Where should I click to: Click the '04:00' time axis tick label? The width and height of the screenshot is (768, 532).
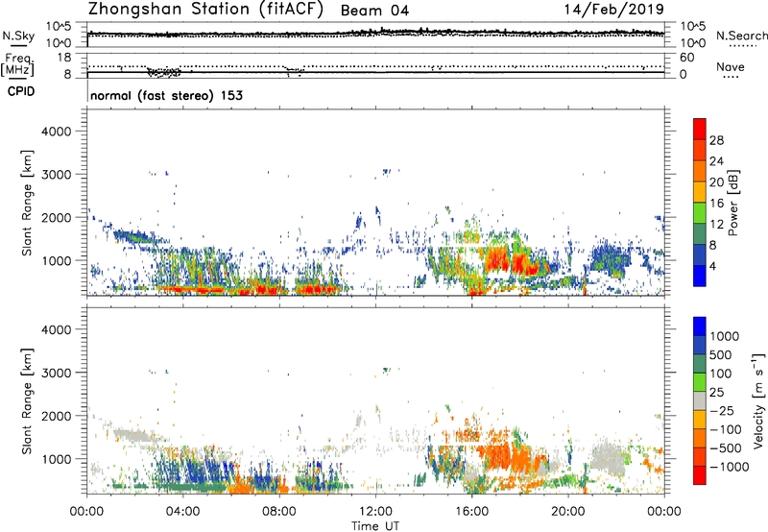(x=182, y=512)
